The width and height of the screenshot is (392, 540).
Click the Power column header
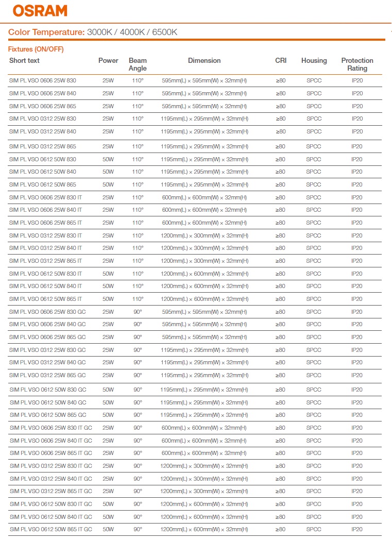pos(108,61)
